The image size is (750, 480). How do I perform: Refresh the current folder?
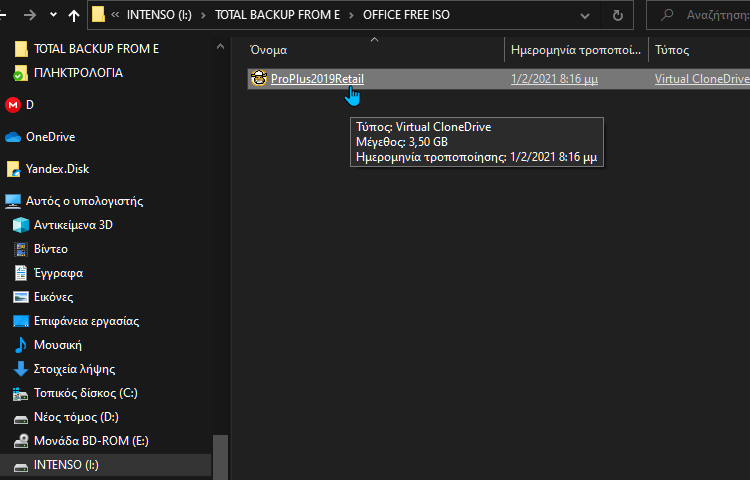(x=618, y=16)
